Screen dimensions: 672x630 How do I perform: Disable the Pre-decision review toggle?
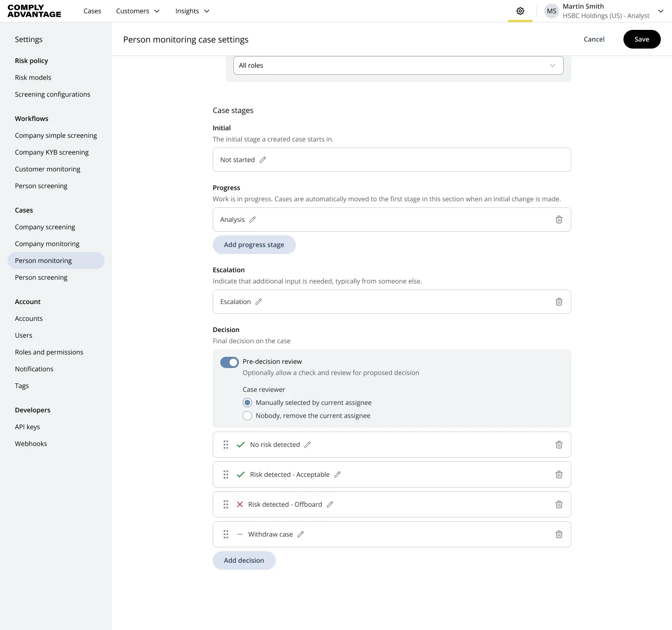(229, 362)
